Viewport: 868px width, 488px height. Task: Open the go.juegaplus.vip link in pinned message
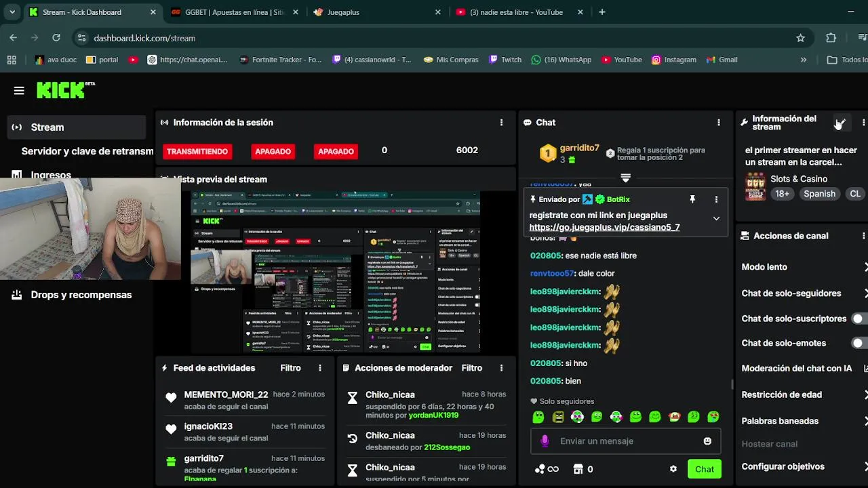[x=604, y=228]
